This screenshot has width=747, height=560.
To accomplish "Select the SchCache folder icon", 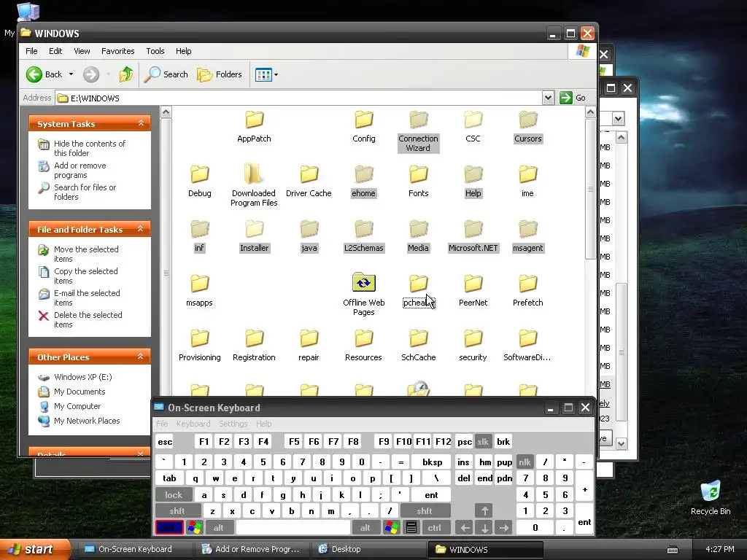I will 418,338.
